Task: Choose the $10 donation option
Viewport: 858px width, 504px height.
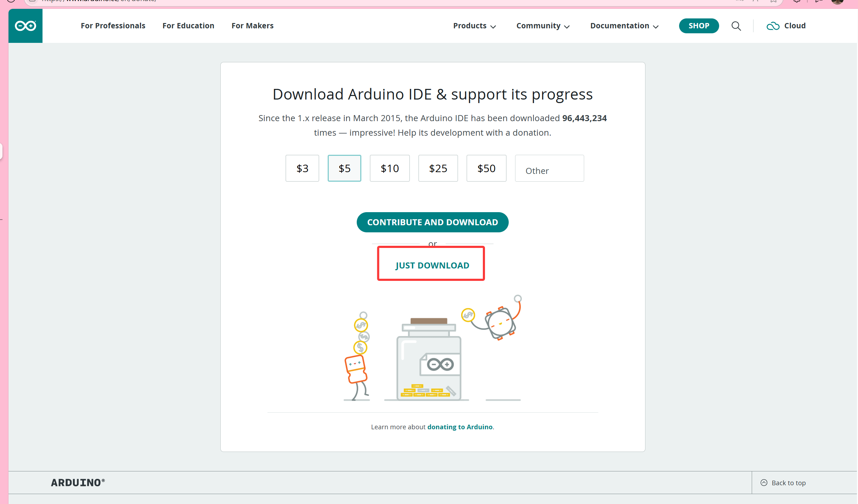Action: 390,168
